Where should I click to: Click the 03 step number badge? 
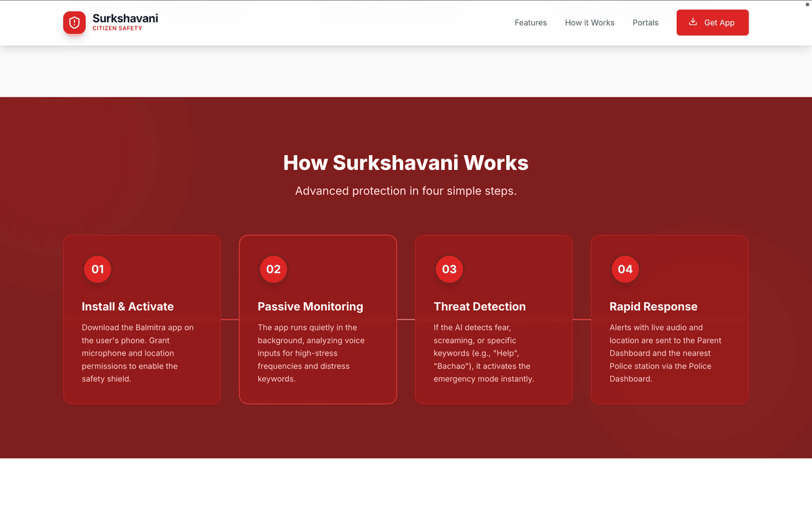449,269
